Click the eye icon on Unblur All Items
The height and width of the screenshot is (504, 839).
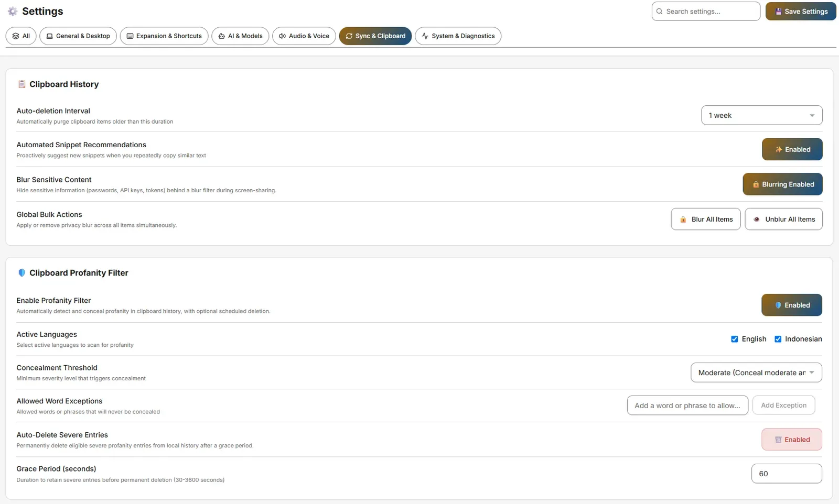757,220
